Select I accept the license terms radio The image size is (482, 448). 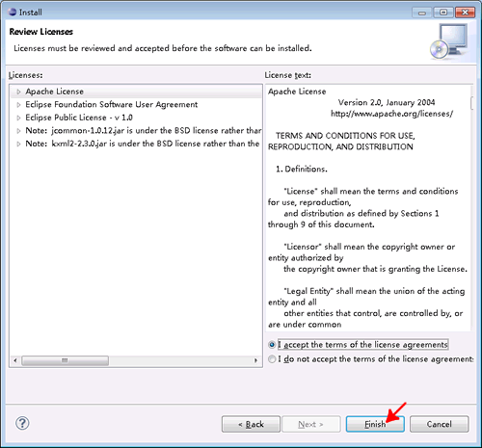pyautogui.click(x=272, y=345)
